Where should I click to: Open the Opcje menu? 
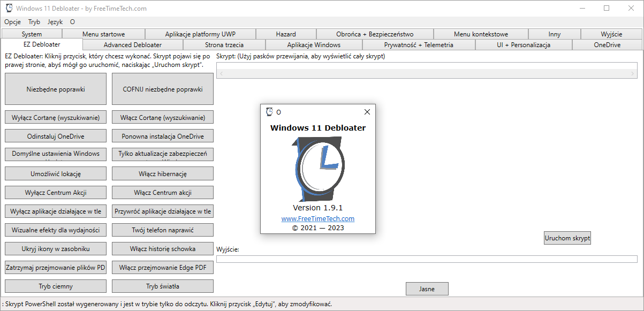pyautogui.click(x=12, y=22)
